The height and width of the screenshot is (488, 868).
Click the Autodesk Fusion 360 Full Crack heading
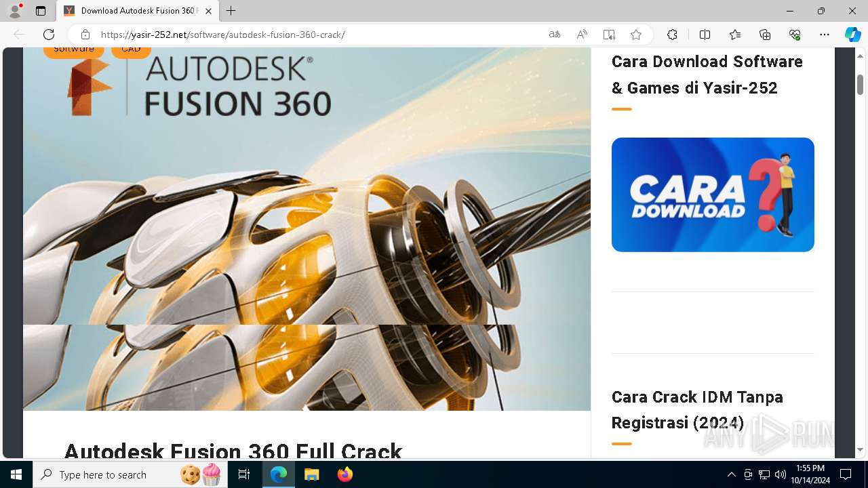click(x=233, y=451)
